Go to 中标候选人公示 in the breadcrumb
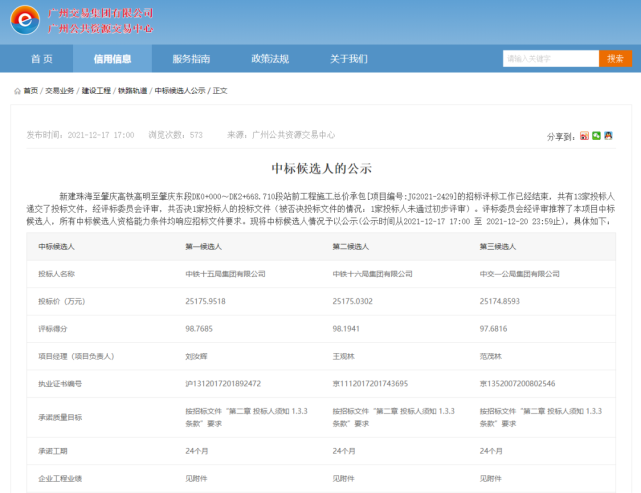The height and width of the screenshot is (493, 641). point(180,91)
